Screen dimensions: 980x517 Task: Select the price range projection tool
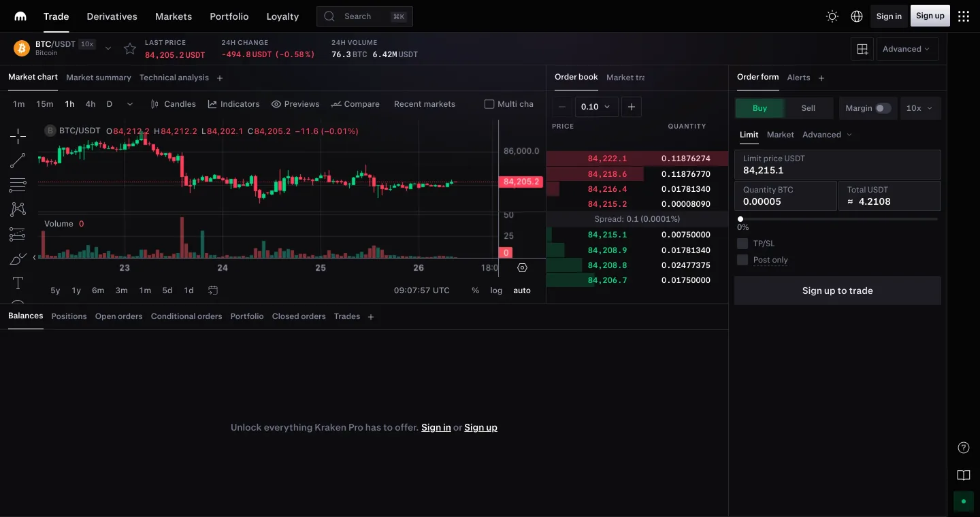pos(18,234)
